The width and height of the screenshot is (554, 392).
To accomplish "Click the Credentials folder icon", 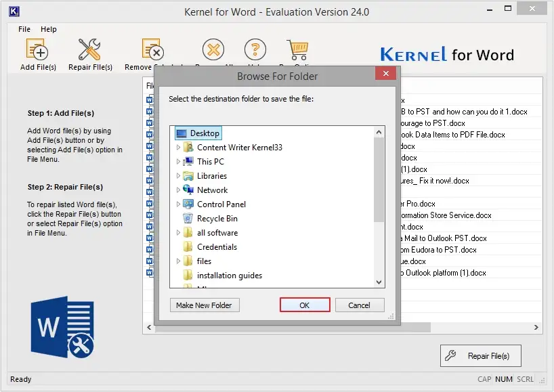I will tap(188, 246).
